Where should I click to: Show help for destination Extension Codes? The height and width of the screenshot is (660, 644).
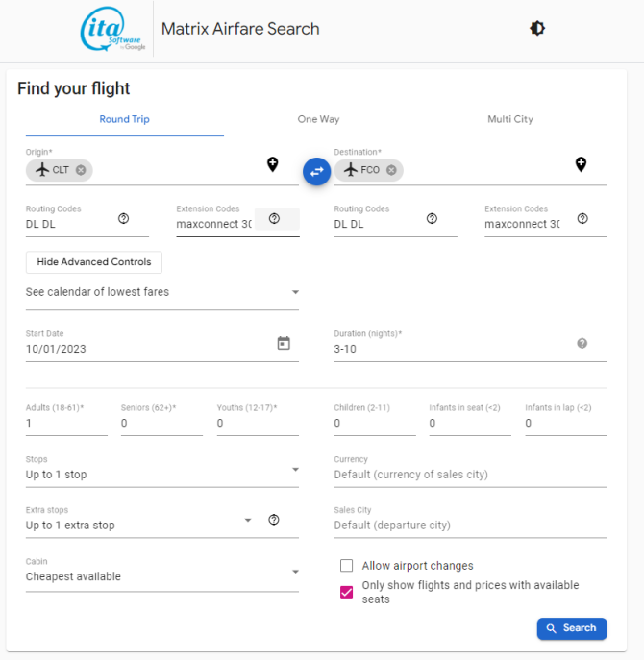point(582,218)
